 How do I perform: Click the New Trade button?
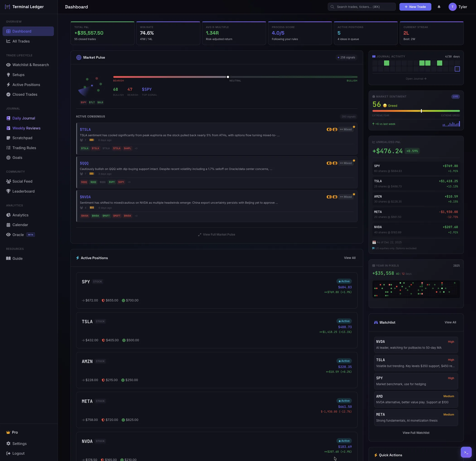click(415, 7)
